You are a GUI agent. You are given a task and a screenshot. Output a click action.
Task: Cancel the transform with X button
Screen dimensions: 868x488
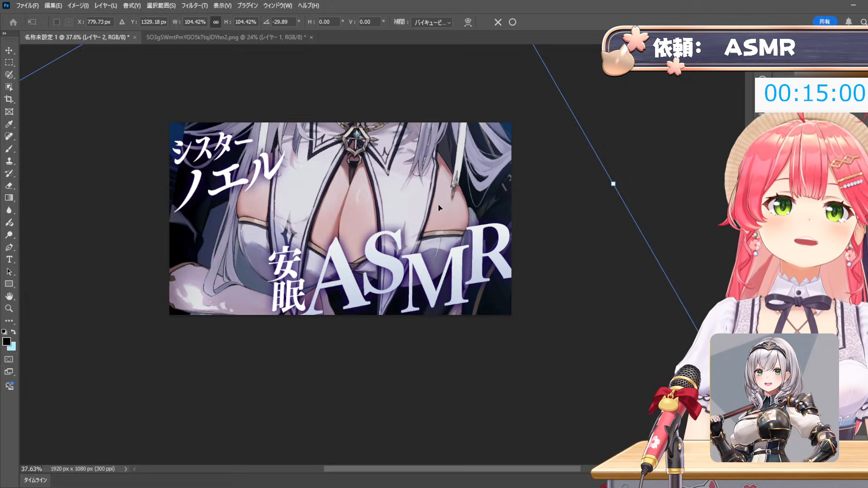click(498, 22)
